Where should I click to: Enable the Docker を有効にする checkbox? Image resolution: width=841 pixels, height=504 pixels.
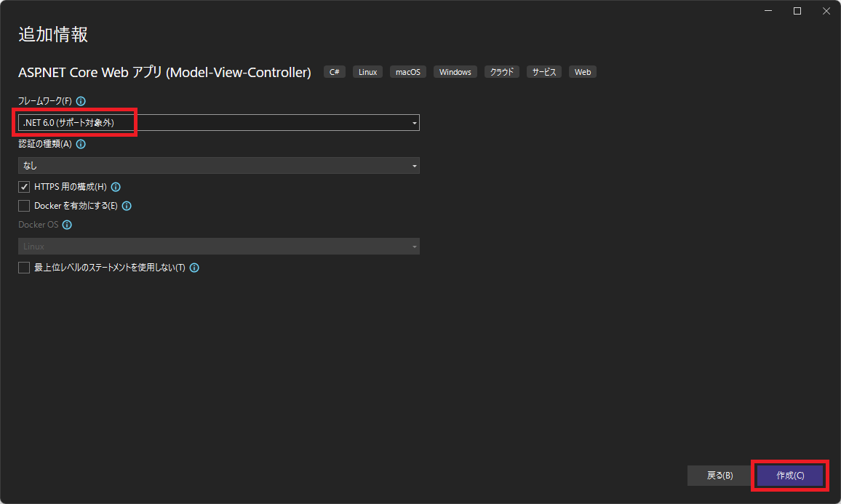click(24, 206)
